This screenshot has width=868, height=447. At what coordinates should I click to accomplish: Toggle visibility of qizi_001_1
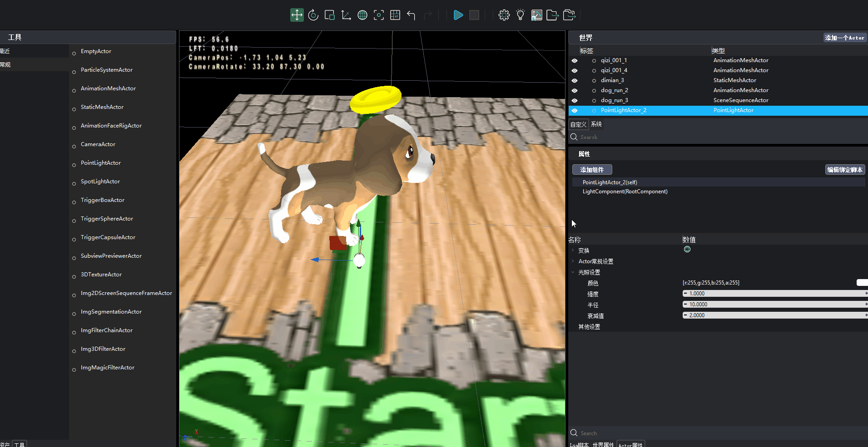click(x=575, y=60)
